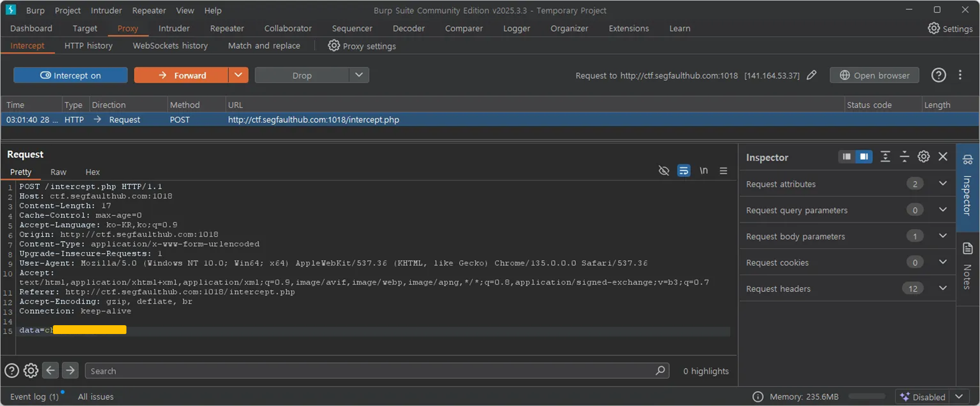The height and width of the screenshot is (406, 980).
Task: Open search settings gear icon
Action: click(x=31, y=371)
